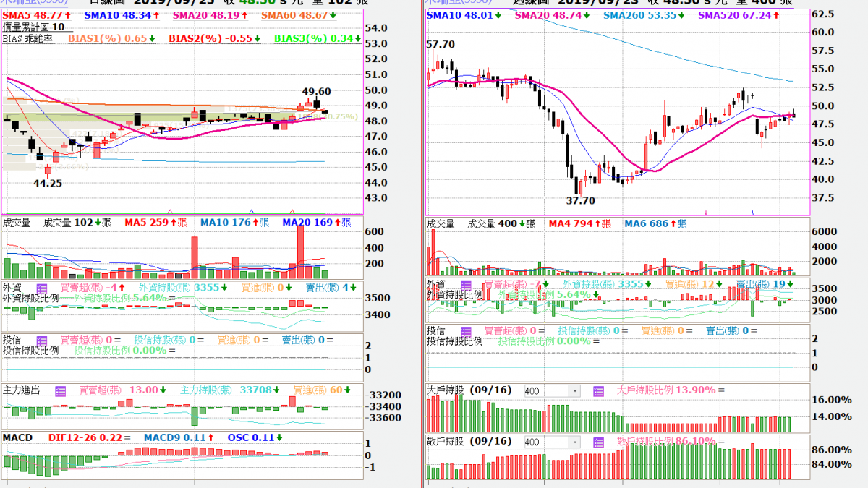The height and width of the screenshot is (488, 868).
Task: Expand the 散戶持股 400 dropdown
Action: pyautogui.click(x=575, y=442)
